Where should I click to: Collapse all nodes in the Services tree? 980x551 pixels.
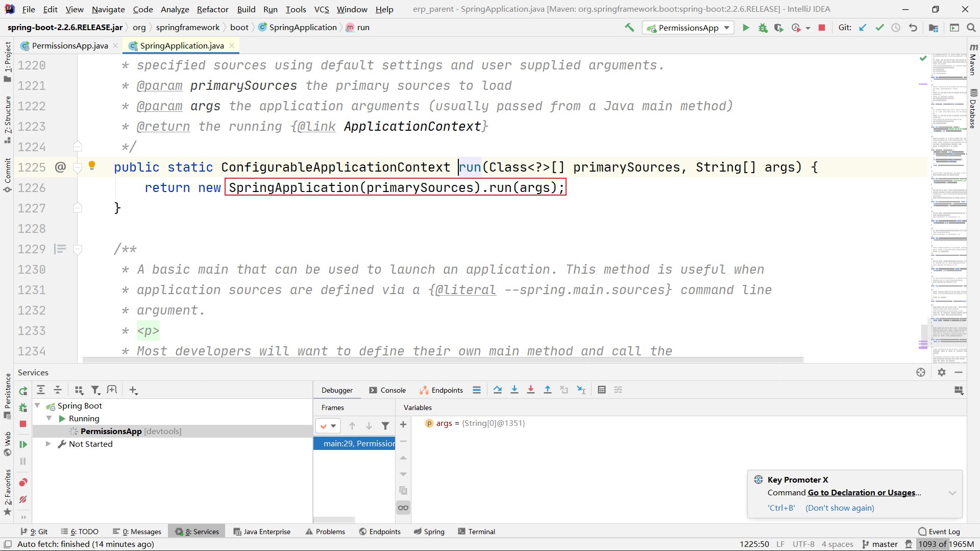pyautogui.click(x=58, y=390)
